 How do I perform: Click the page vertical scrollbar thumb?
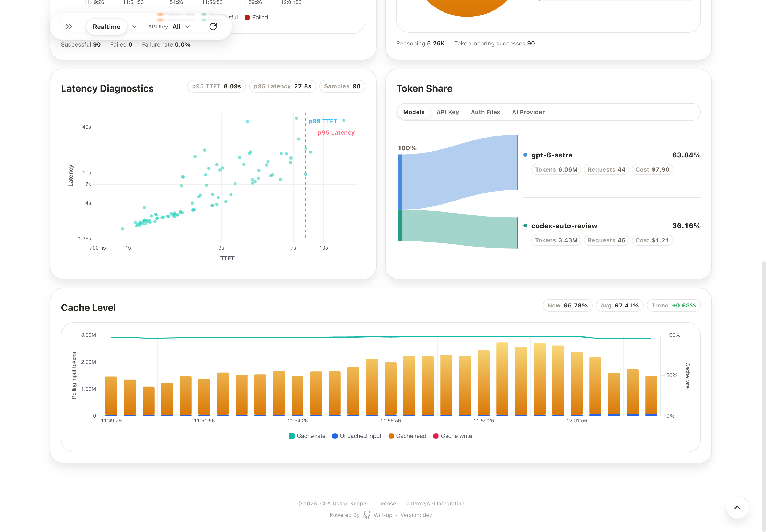click(x=763, y=396)
